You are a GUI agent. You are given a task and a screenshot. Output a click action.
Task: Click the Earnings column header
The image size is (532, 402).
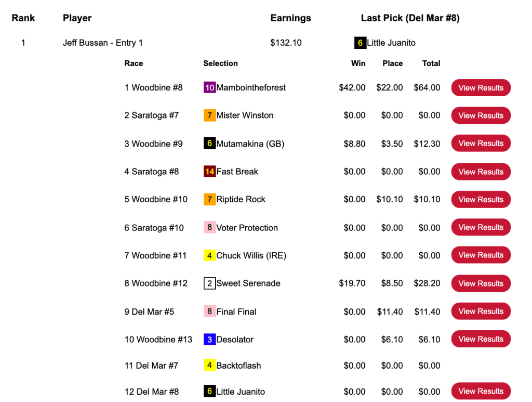[x=290, y=18]
